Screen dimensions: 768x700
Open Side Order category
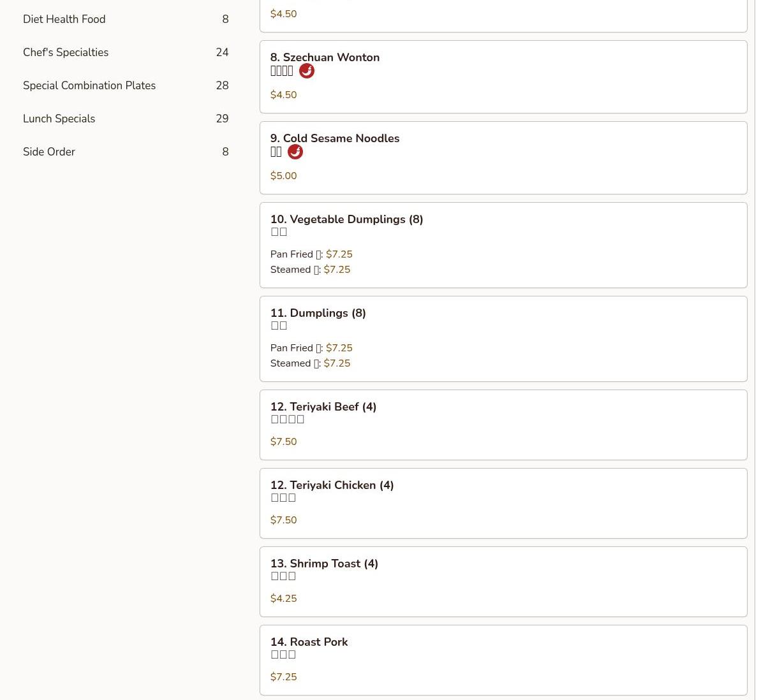(49, 152)
